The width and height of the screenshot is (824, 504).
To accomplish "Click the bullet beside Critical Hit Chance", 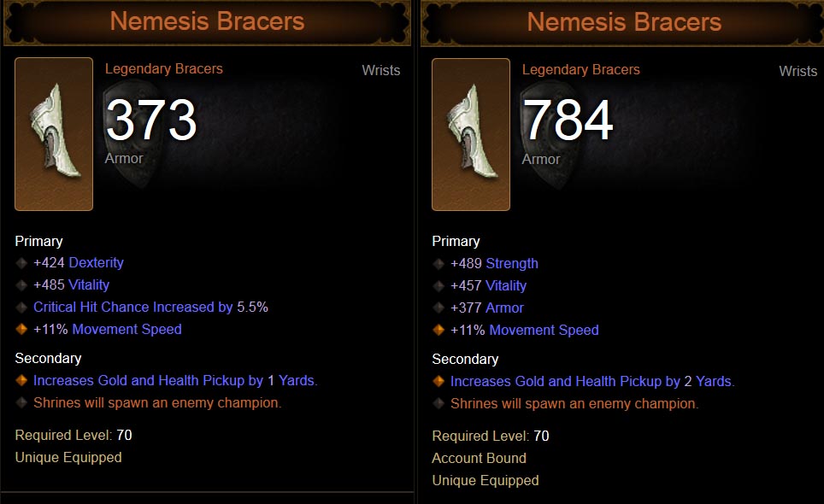I will [21, 308].
